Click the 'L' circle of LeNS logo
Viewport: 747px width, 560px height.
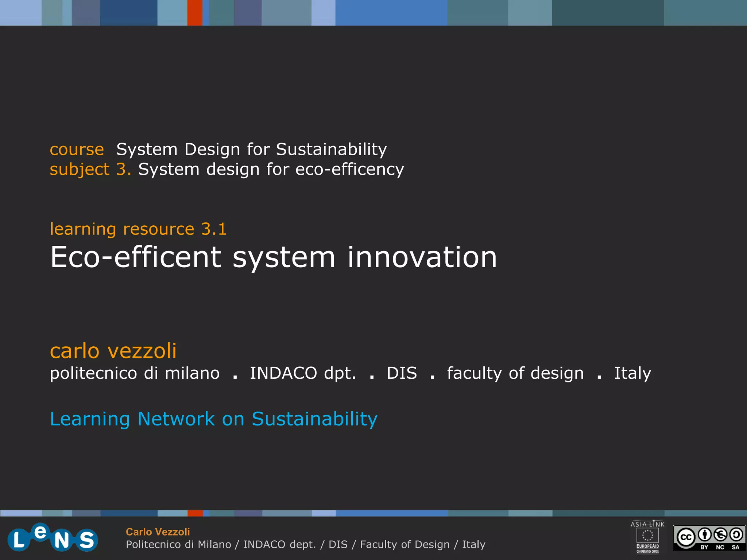point(18,541)
